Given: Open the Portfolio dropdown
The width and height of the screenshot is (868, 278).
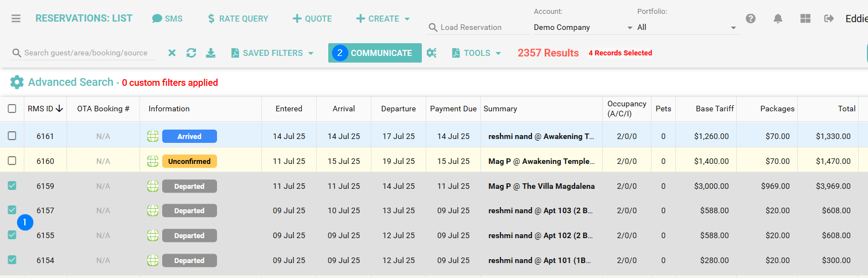Looking at the screenshot, I should [686, 27].
